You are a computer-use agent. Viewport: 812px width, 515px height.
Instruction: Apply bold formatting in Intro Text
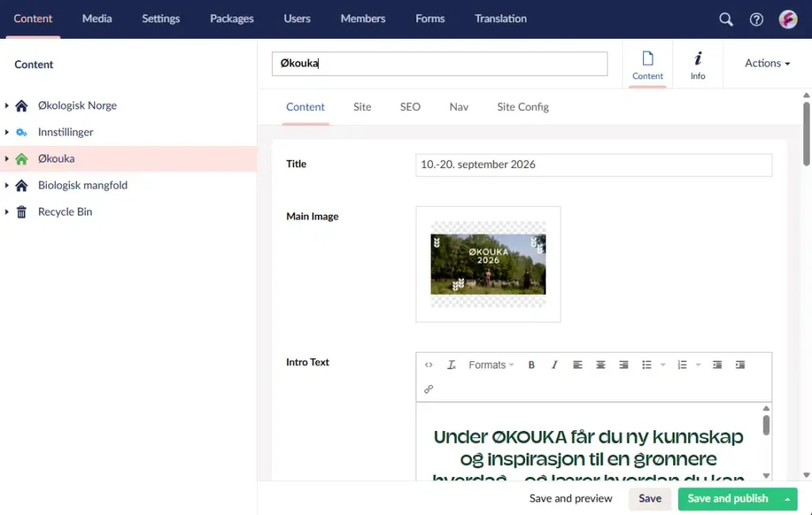tap(531, 365)
